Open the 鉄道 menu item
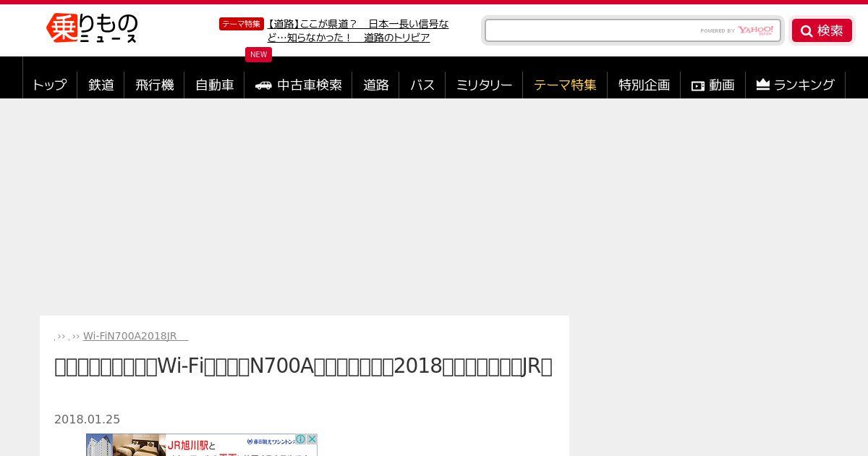 (x=101, y=85)
